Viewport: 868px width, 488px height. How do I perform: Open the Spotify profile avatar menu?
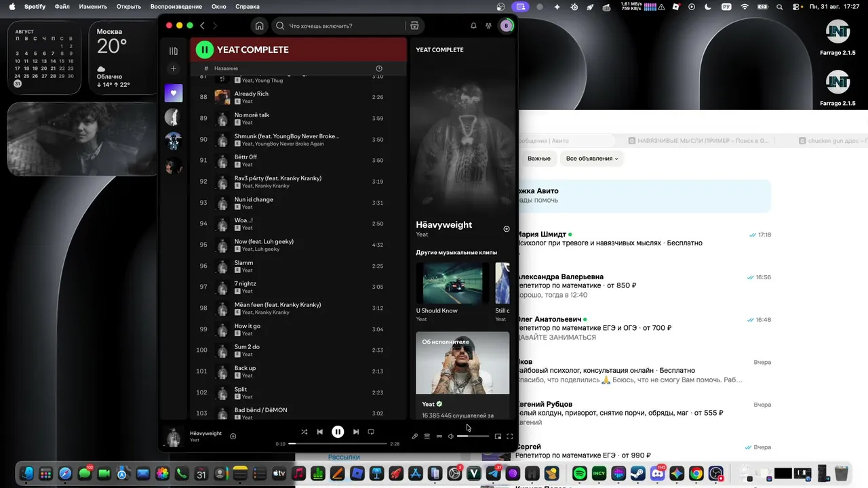pyautogui.click(x=506, y=26)
